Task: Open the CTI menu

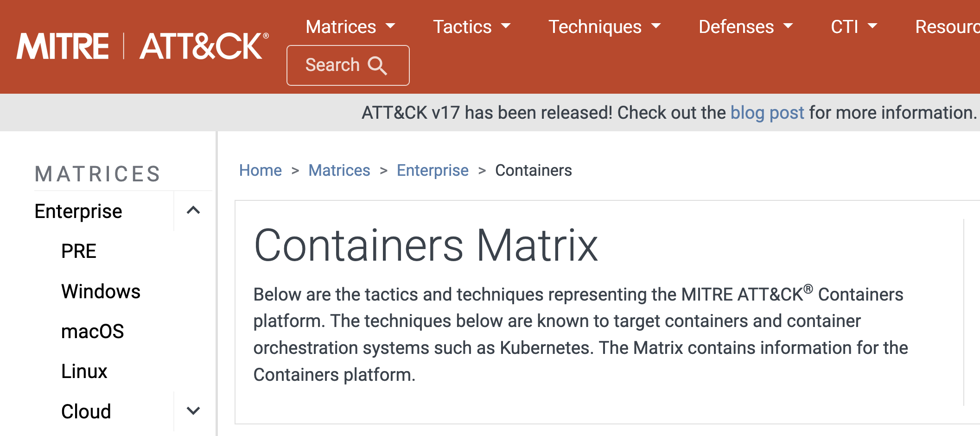Action: 854,26
